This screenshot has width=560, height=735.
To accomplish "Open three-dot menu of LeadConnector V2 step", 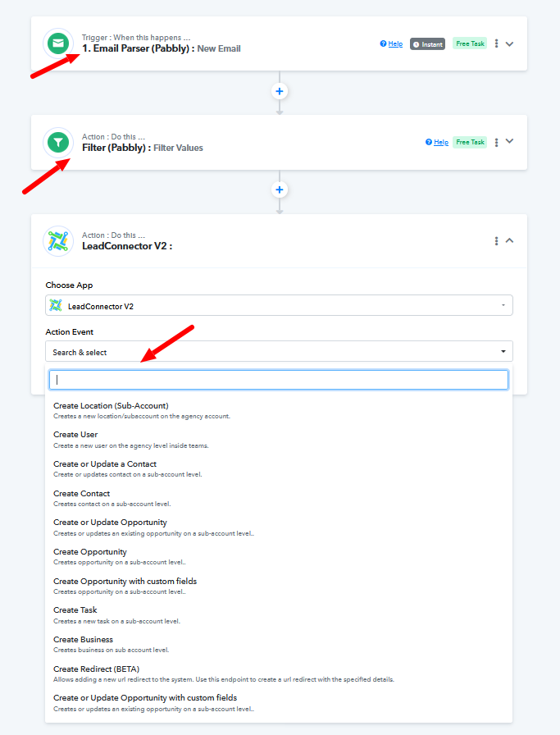I will (496, 241).
